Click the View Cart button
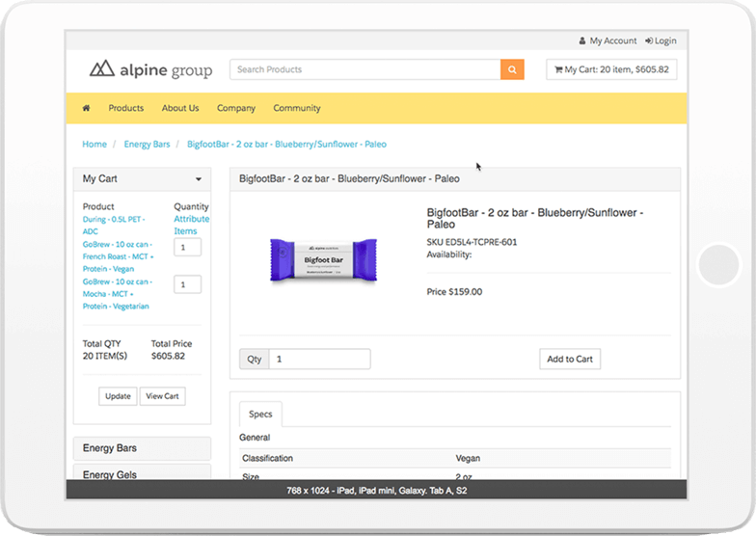This screenshot has height=536, width=756. 162,396
